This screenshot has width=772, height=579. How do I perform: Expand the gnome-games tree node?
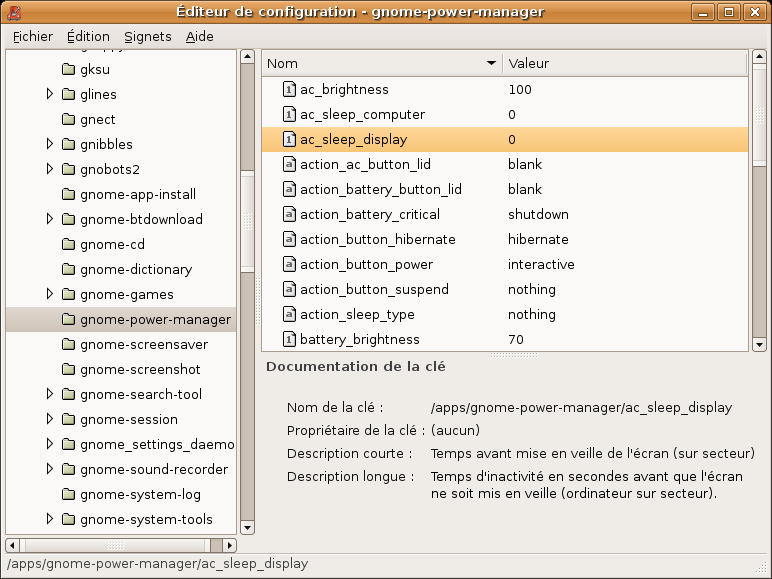tap(50, 295)
